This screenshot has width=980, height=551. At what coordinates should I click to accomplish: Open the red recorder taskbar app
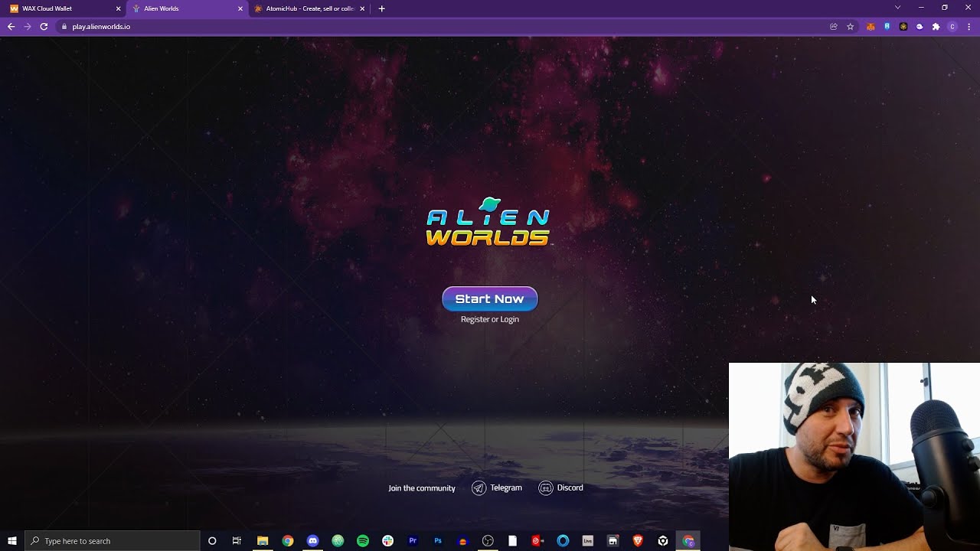pyautogui.click(x=537, y=541)
